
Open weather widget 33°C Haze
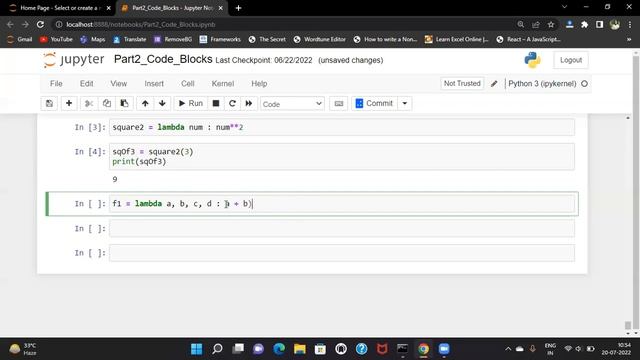[x=22, y=349]
